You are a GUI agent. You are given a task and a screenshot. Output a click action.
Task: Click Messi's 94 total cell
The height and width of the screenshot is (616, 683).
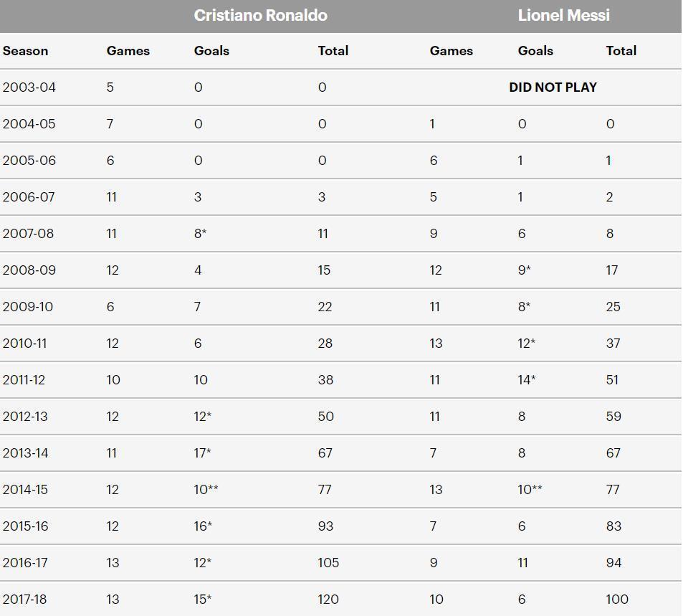613,563
